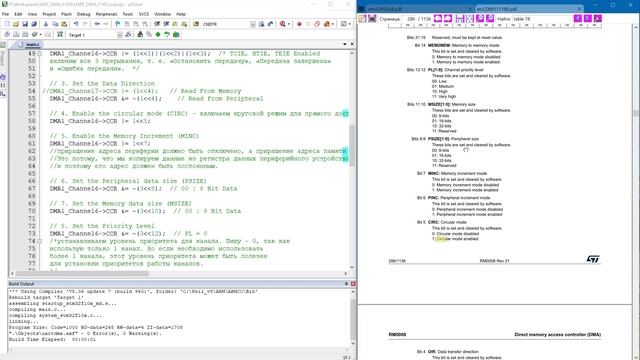Open the File menu in Keil
This screenshot has height=360, width=640.
click(x=5, y=14)
